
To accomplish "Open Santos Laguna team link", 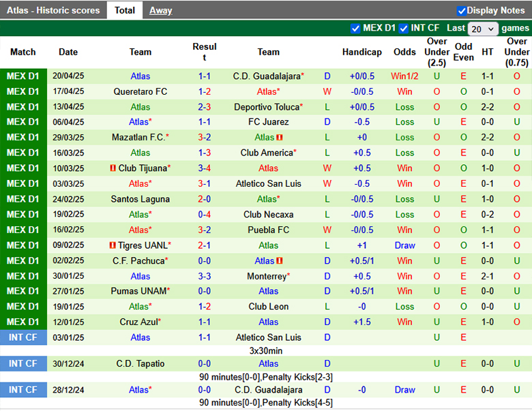I will [x=140, y=199].
